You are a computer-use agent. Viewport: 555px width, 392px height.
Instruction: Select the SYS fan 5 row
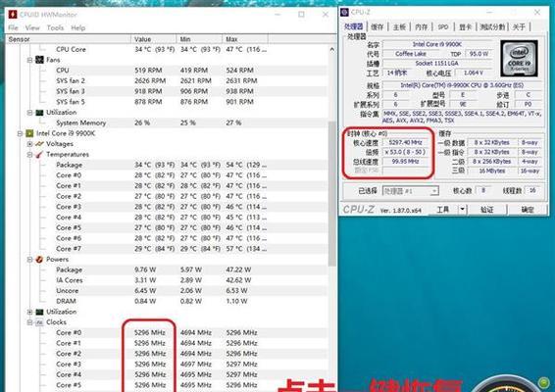tap(167, 102)
